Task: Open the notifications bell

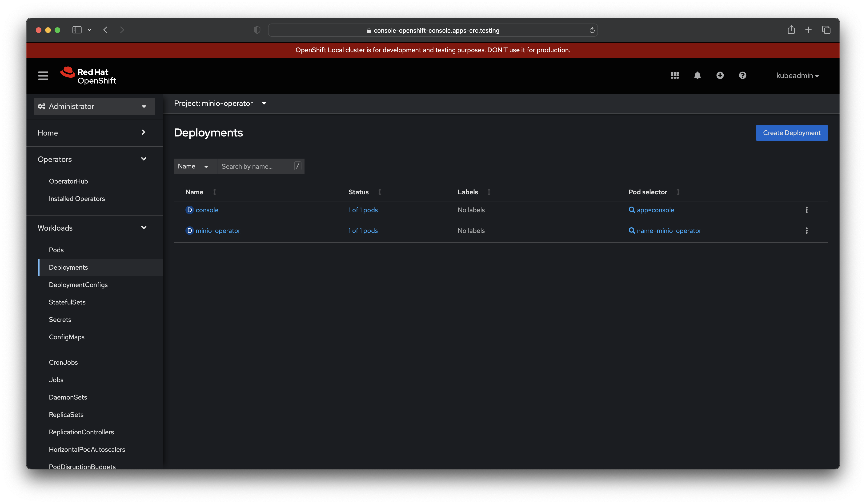Action: click(697, 75)
